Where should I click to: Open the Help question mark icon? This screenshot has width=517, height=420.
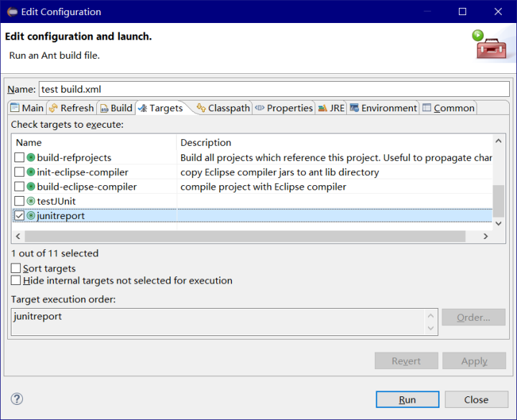(17, 399)
